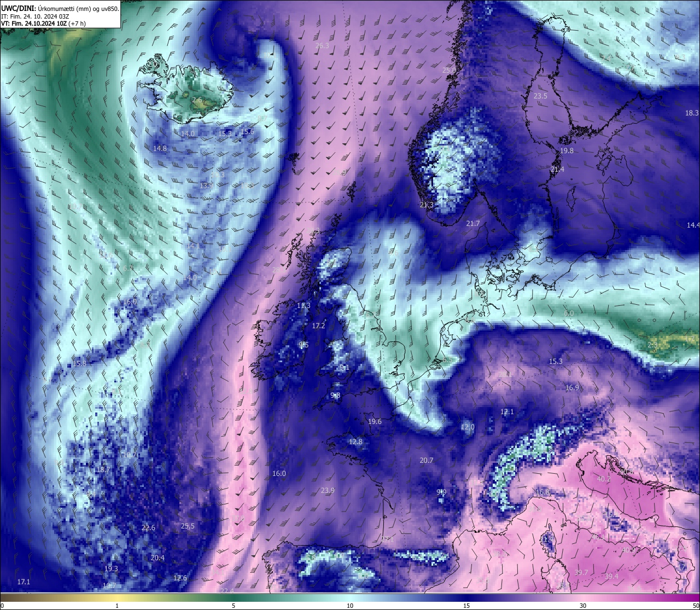Screen dimensions: 700x610
Task: Click the 18.7 value label
Action: tap(103, 469)
